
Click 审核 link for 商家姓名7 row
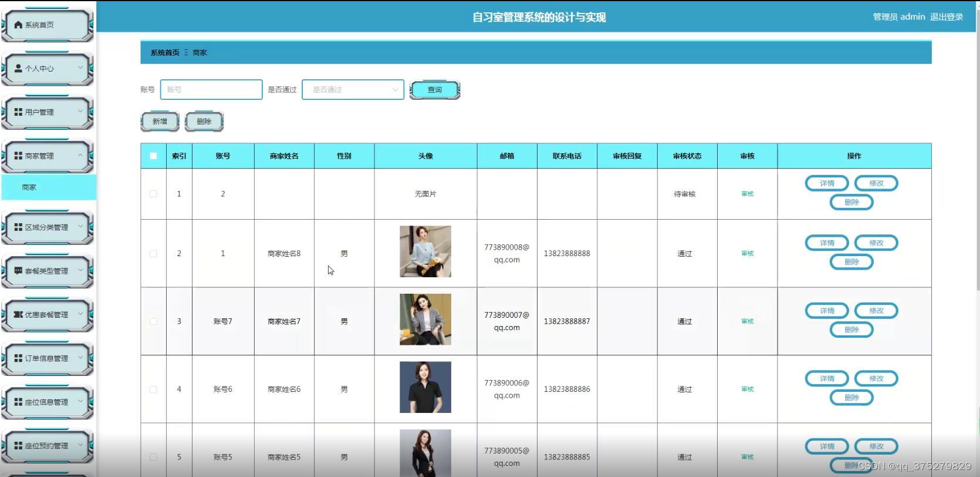747,321
